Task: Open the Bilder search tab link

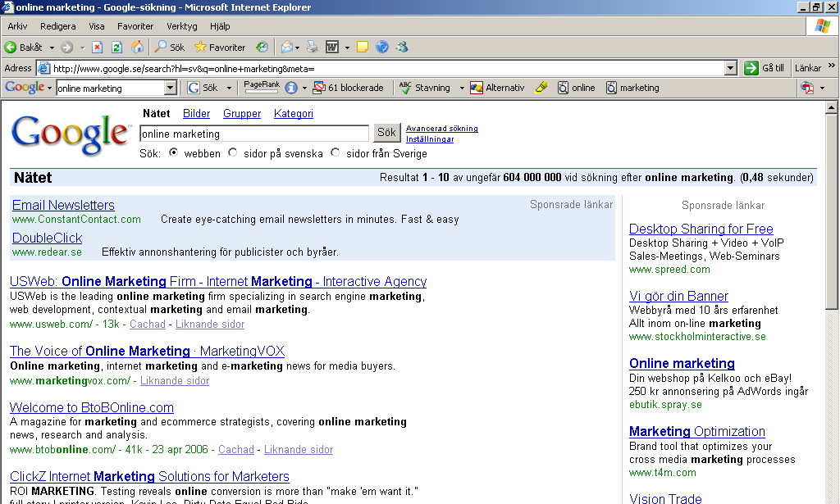Action: (196, 113)
